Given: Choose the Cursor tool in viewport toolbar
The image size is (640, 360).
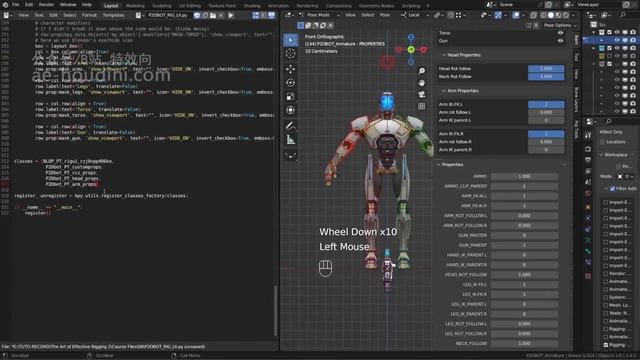Looking at the screenshot, I should (291, 53).
